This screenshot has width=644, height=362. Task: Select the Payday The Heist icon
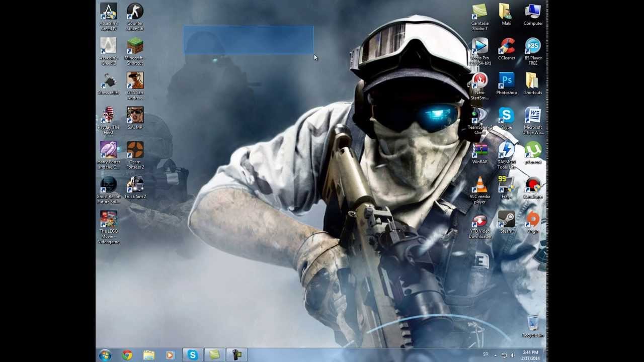pos(109,121)
